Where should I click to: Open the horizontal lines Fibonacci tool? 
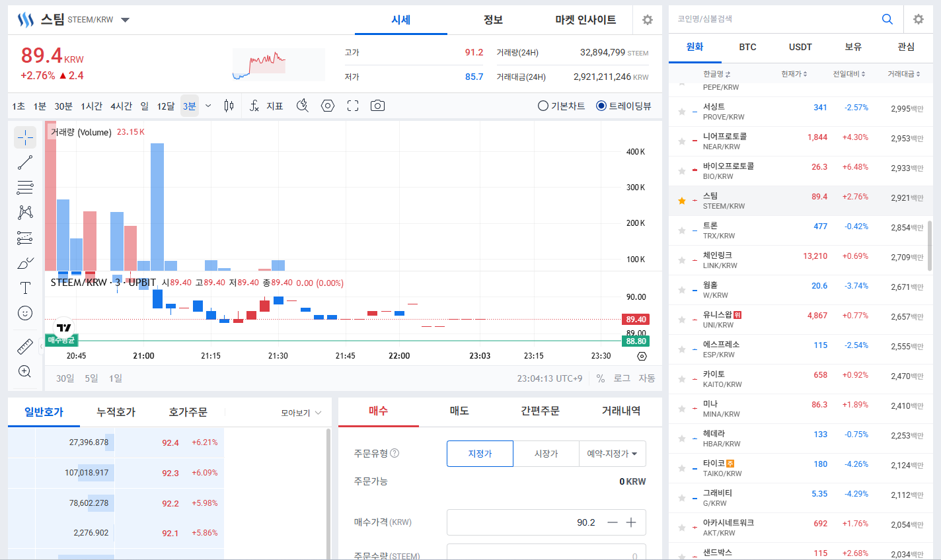[25, 188]
